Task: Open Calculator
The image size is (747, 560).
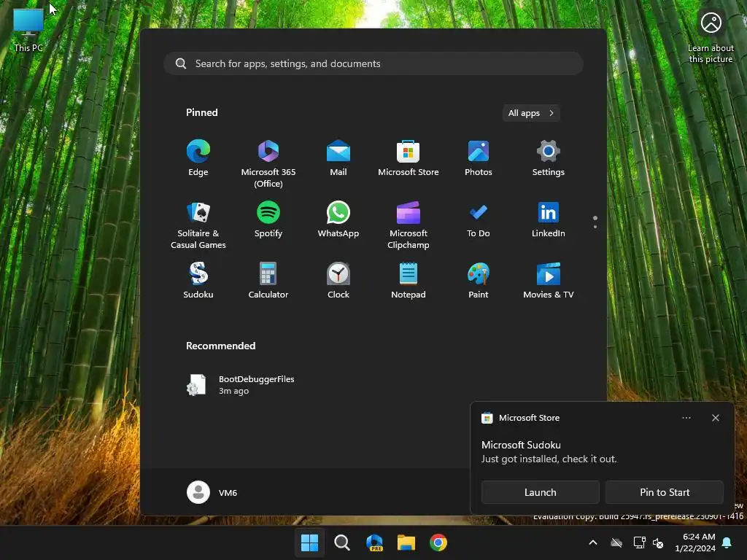Action: click(x=268, y=281)
